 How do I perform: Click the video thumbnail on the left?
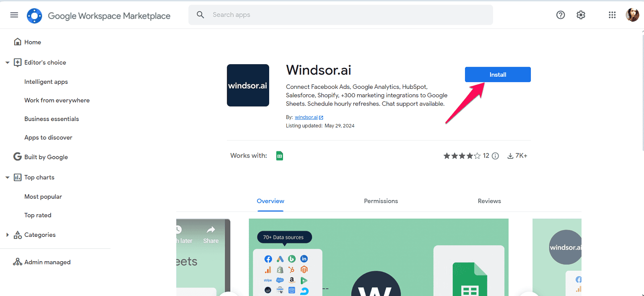click(203, 257)
